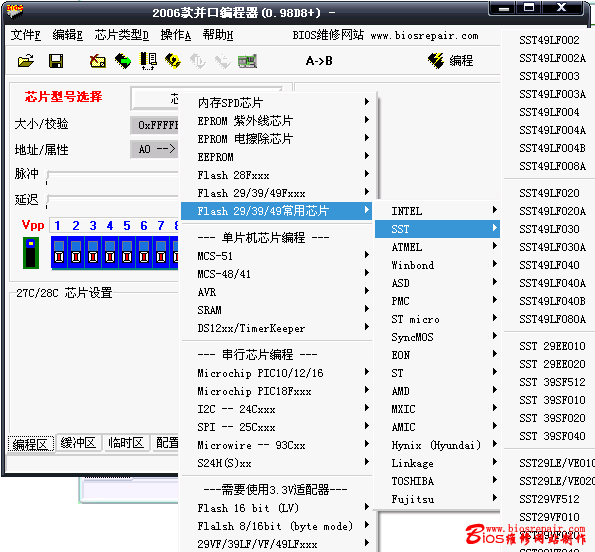This screenshot has height=552, width=595.
Task: Open the 文件F menu
Action: (x=25, y=35)
